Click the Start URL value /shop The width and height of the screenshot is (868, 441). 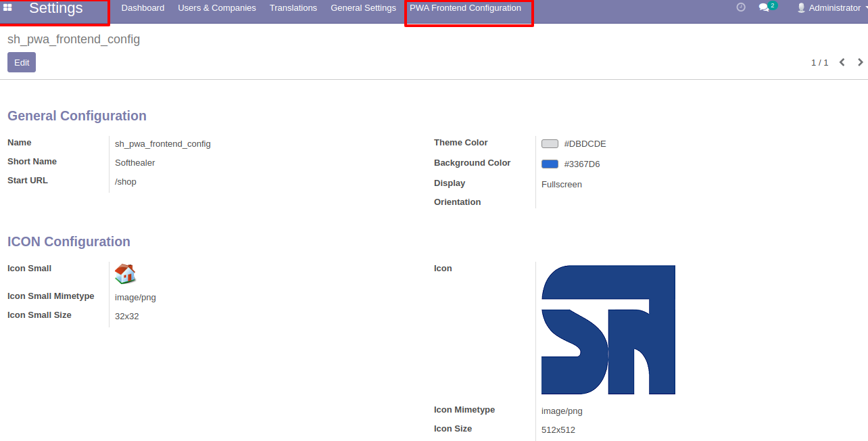126,182
